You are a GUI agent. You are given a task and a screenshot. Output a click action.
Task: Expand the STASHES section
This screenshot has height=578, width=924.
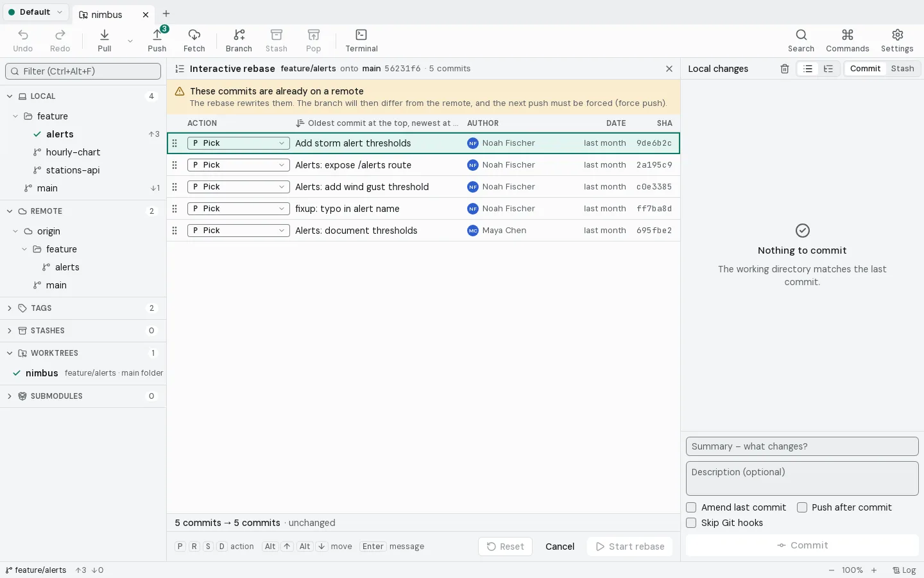coord(10,331)
